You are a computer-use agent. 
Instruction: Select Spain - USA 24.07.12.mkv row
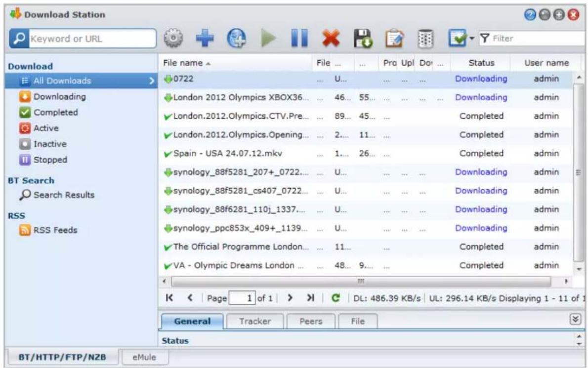click(366, 154)
